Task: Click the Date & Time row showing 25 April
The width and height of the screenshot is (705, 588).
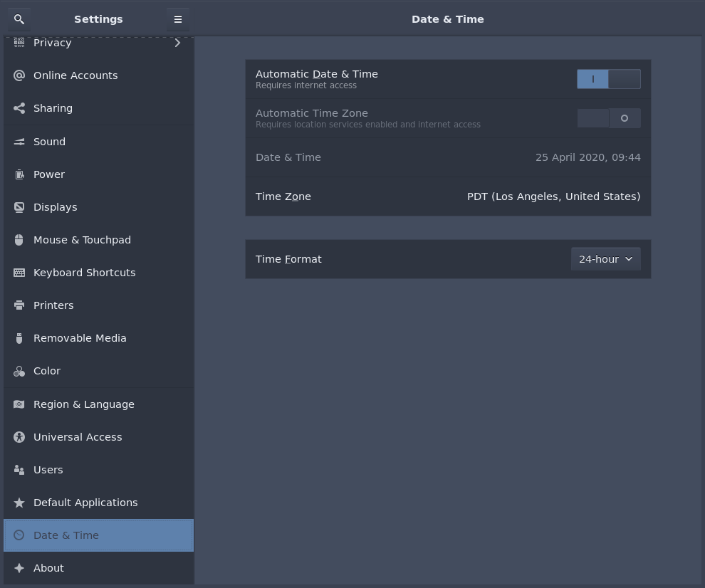Action: click(x=448, y=157)
